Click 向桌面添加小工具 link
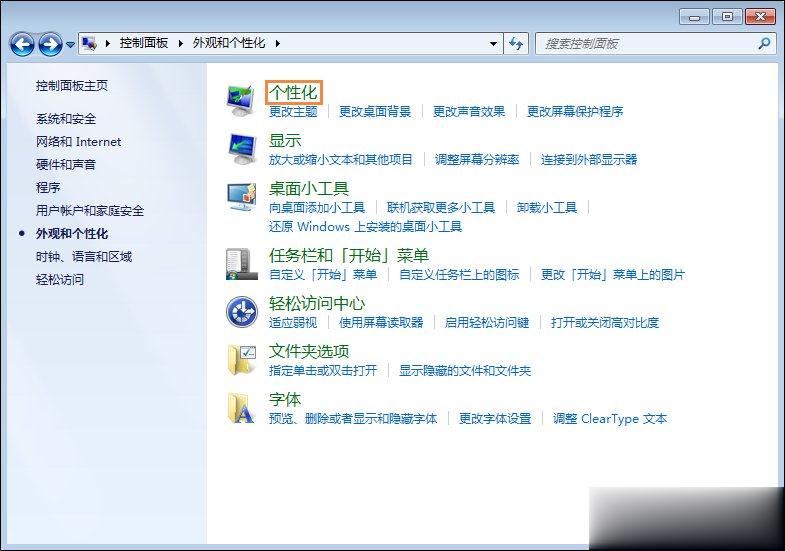This screenshot has width=785, height=551. 317,207
